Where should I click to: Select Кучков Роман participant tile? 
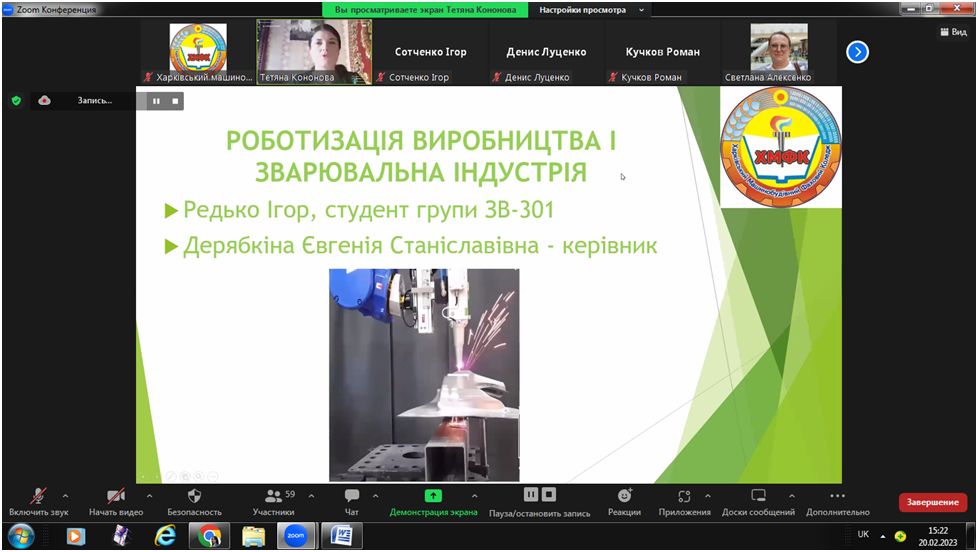662,52
